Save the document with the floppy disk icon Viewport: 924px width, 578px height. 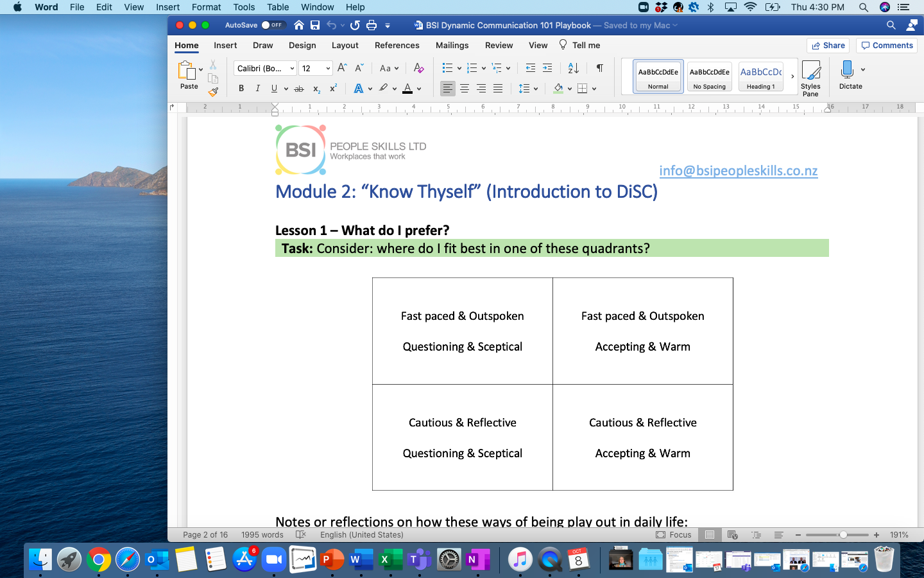(315, 25)
